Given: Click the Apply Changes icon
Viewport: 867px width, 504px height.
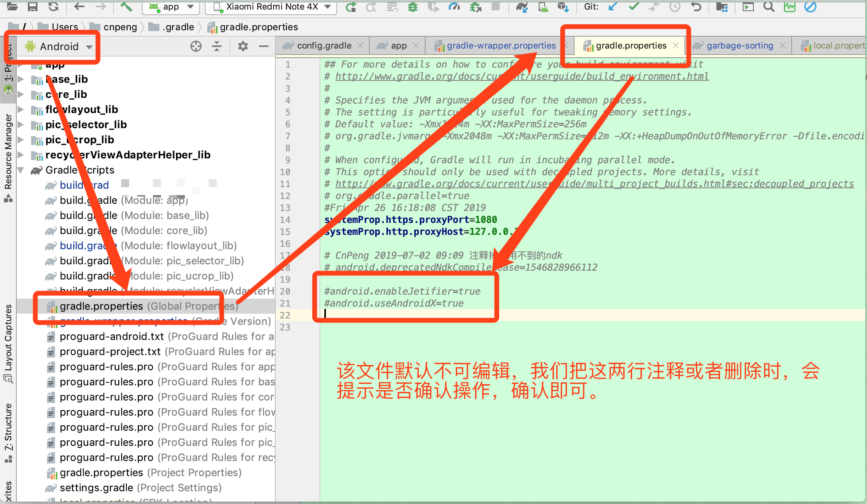Looking at the screenshot, I should pyautogui.click(x=371, y=7).
